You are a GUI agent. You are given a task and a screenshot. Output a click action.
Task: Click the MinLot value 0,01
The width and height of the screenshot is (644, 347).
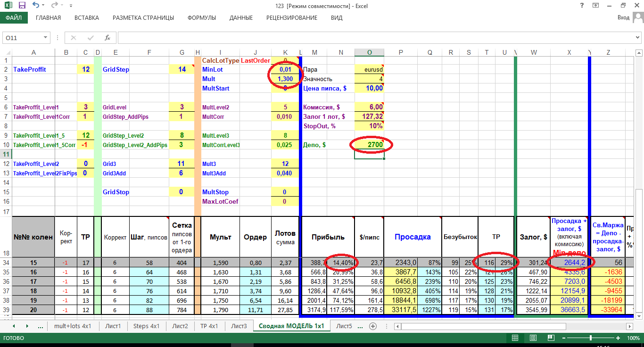(x=285, y=69)
